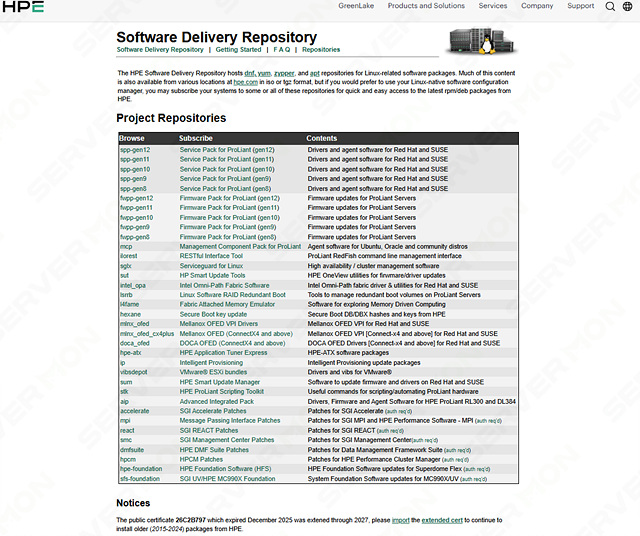Browse the spp-gen10 repository

(x=135, y=169)
